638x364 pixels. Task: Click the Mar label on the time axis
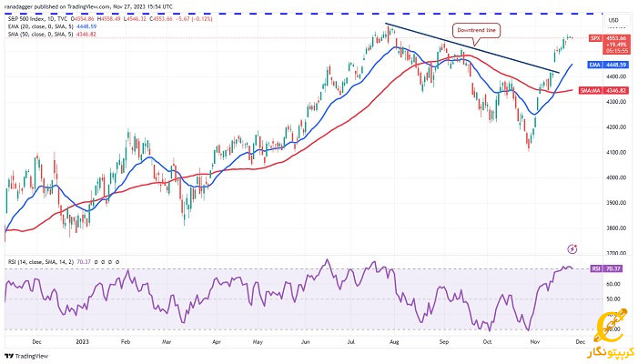pyautogui.click(x=167, y=342)
